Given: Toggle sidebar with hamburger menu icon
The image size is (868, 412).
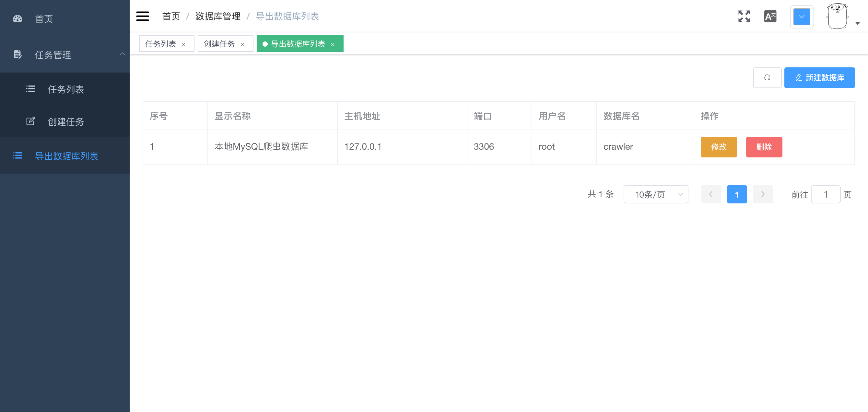Looking at the screenshot, I should [x=143, y=16].
